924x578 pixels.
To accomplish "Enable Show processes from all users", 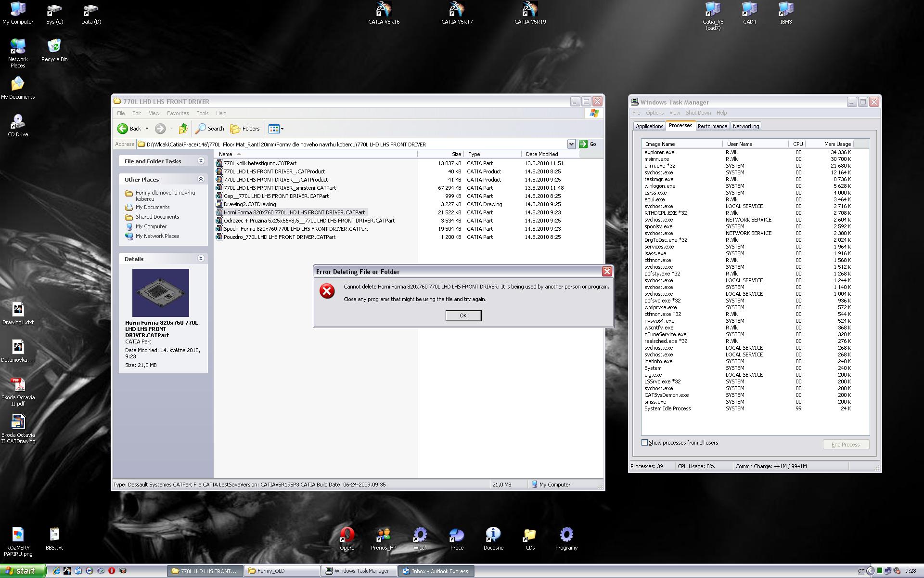I will (644, 443).
